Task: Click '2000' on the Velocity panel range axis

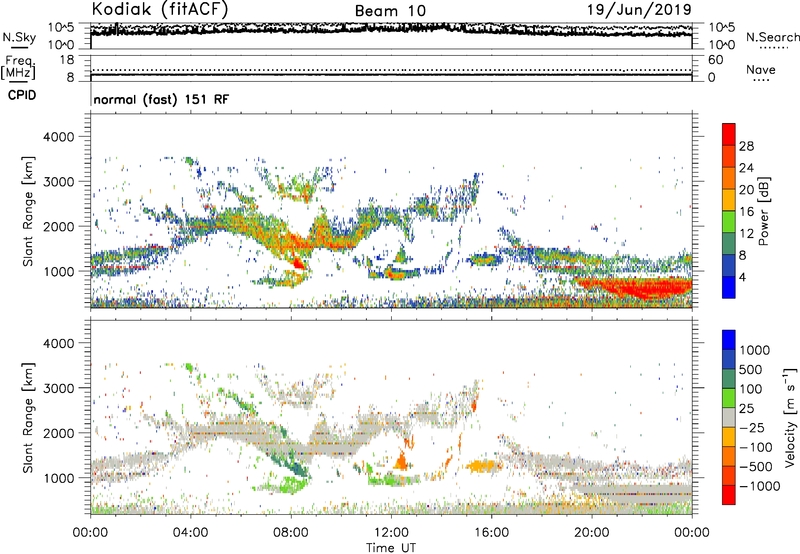Action: 59,433
